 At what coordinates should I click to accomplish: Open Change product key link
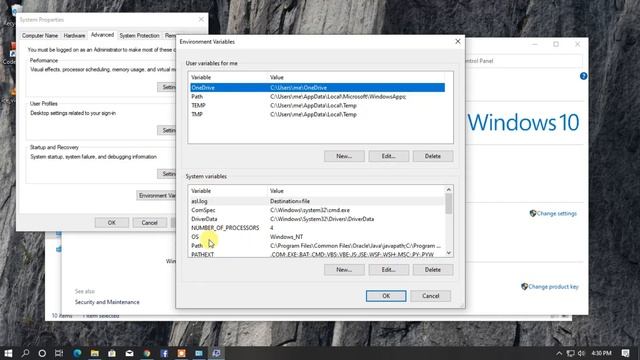point(553,287)
